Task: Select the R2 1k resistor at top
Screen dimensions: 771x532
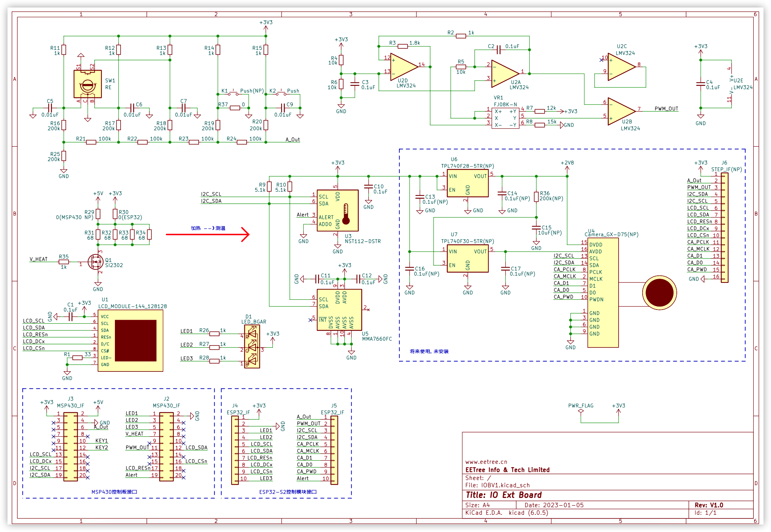Action: pos(461,36)
